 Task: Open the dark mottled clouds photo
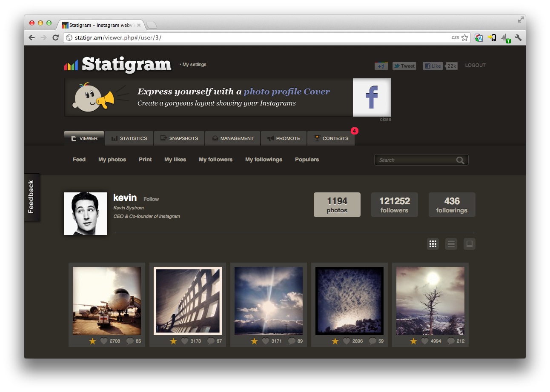click(x=349, y=301)
